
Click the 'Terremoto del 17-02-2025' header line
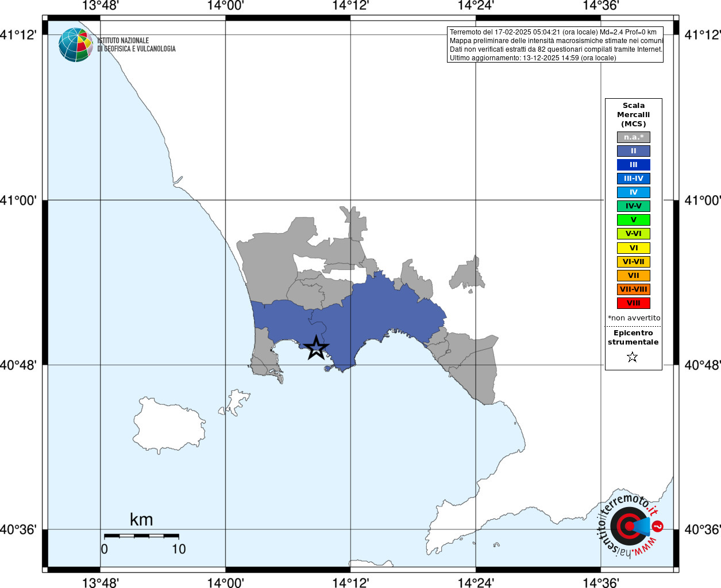point(553,32)
